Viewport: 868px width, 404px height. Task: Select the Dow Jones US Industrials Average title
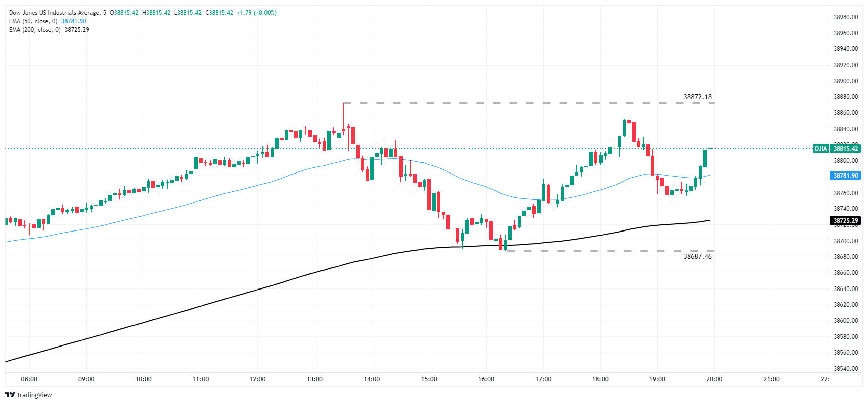tap(54, 13)
